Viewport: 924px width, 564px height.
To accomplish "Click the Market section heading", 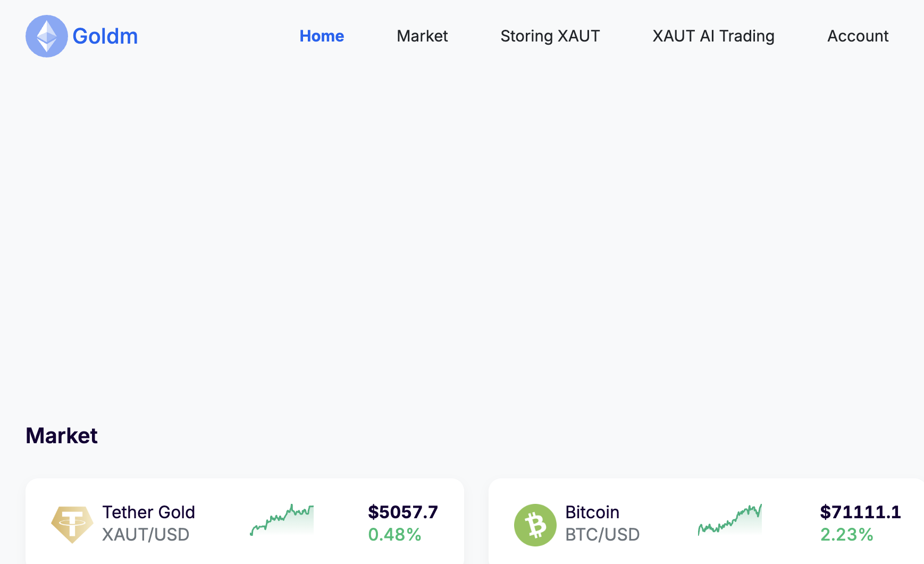I will [62, 436].
